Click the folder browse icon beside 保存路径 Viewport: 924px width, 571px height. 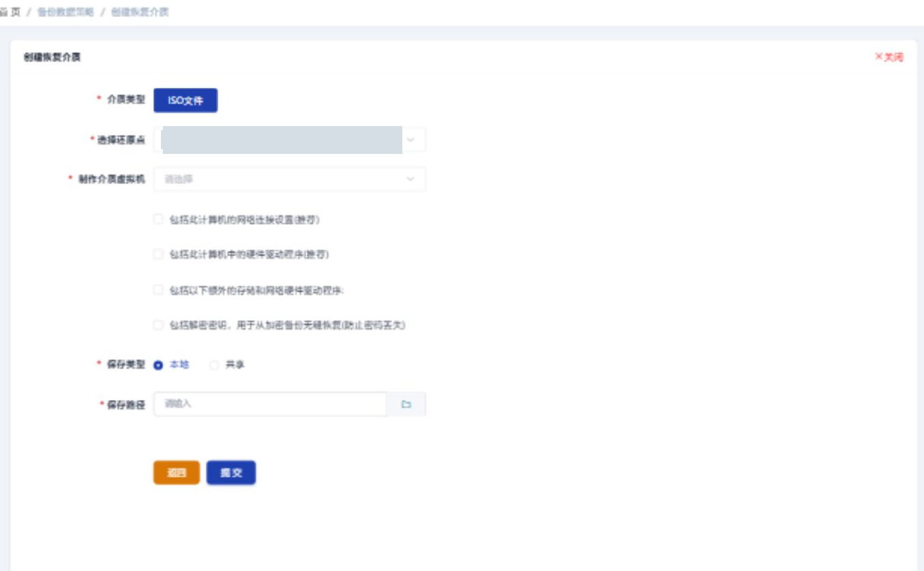point(406,404)
